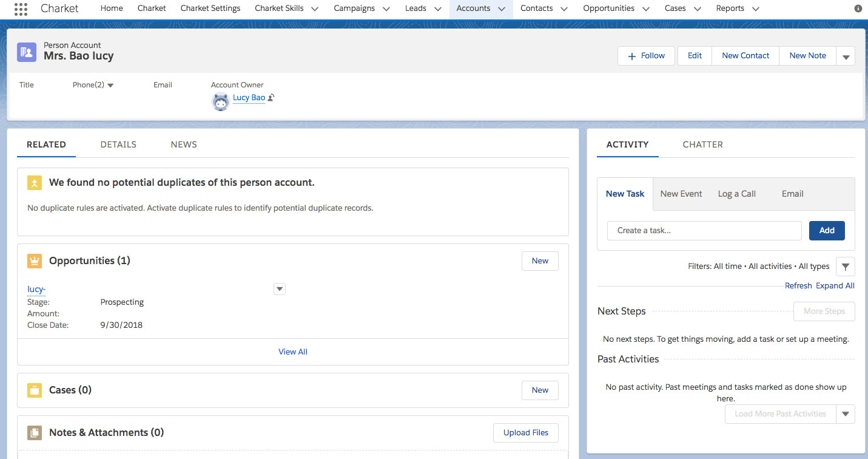Click the info icon in top right corner
This screenshot has height=459, width=868.
coord(858,8)
